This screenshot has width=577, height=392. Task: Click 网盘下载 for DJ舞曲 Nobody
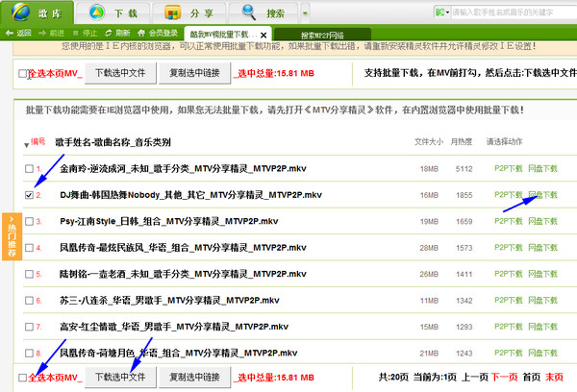pyautogui.click(x=542, y=195)
